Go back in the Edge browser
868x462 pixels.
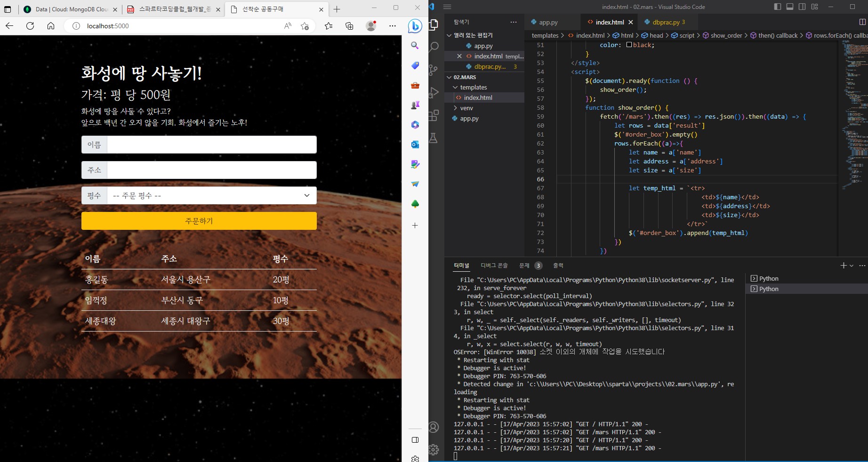click(x=9, y=26)
